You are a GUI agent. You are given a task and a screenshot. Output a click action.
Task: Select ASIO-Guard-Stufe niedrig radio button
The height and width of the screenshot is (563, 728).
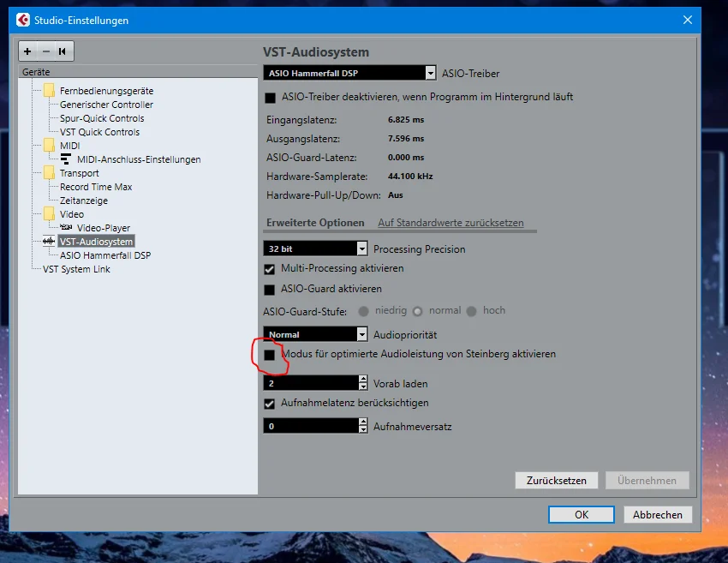[363, 311]
